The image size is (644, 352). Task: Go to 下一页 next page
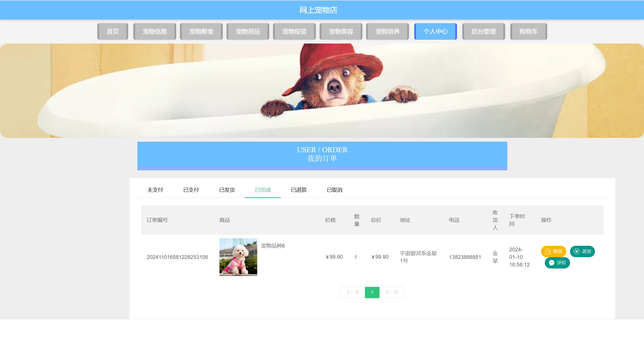pos(392,292)
